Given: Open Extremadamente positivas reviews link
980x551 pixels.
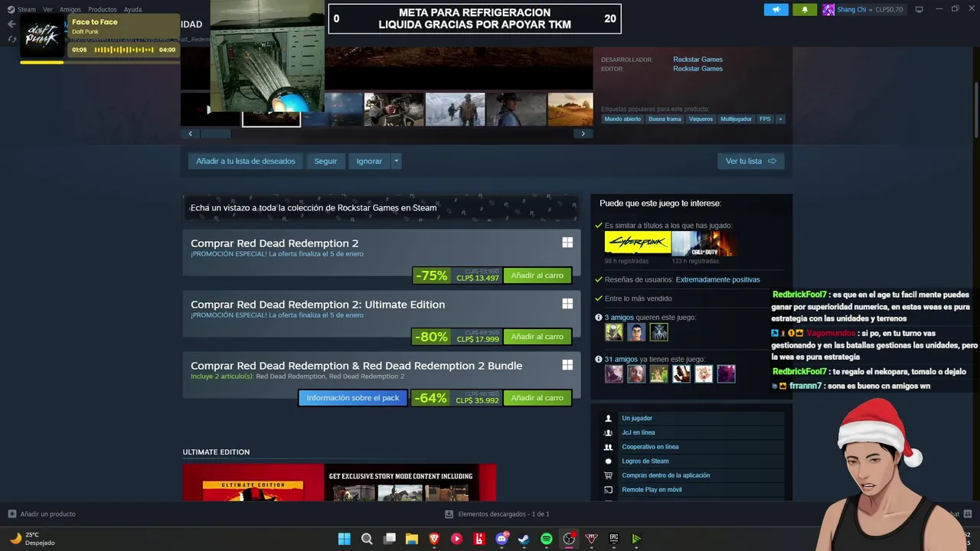Looking at the screenshot, I should click(717, 279).
